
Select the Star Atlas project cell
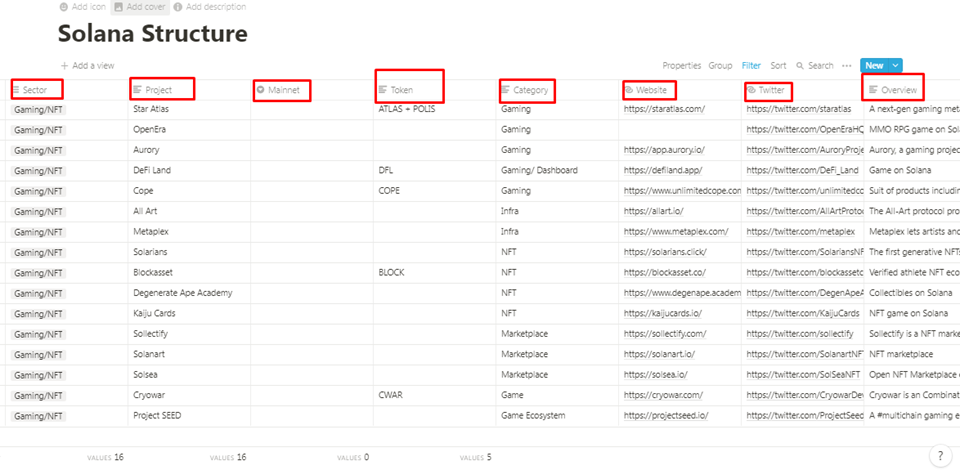190,109
